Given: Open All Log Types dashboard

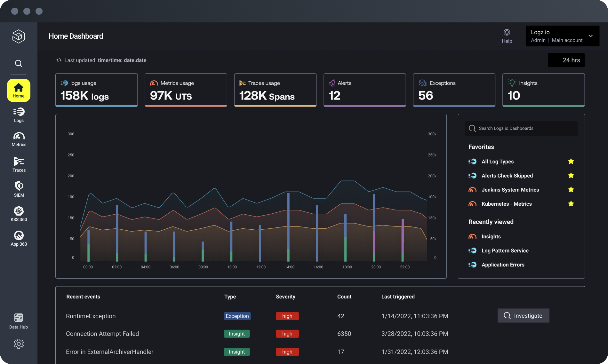Looking at the screenshot, I should 498,162.
